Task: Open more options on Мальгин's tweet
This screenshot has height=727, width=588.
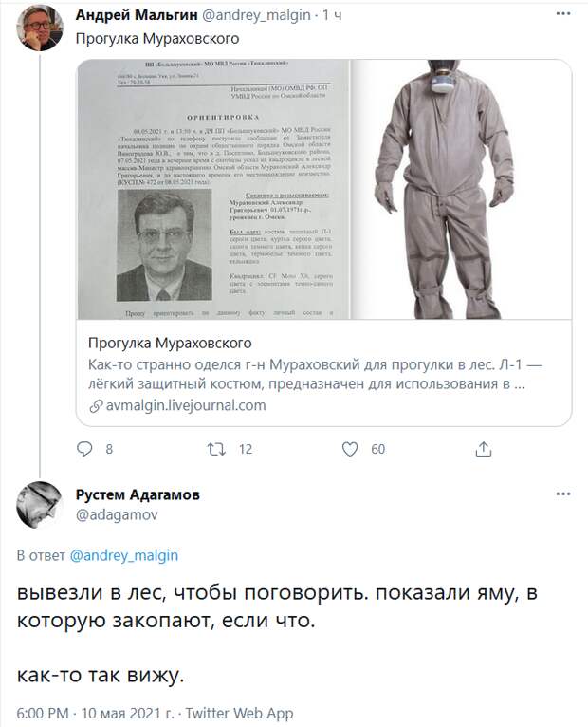Action: point(563,14)
